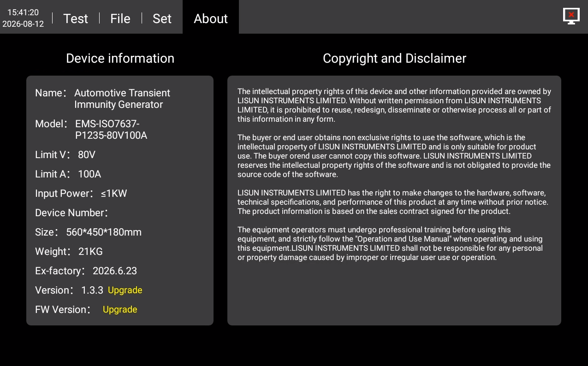Click the clock time 15:41:20
This screenshot has height=366, width=588.
tap(23, 12)
